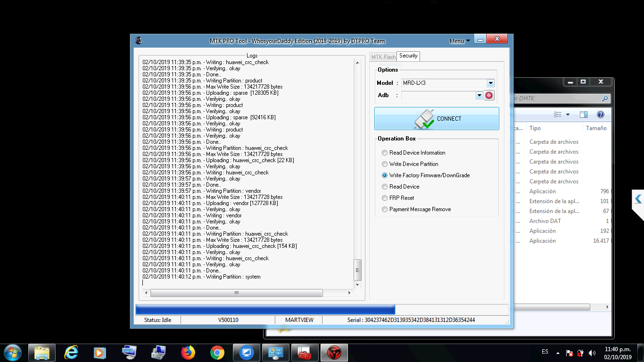Click the Explorer help question mark icon
Viewport: 644px width, 362px height.
(x=601, y=115)
